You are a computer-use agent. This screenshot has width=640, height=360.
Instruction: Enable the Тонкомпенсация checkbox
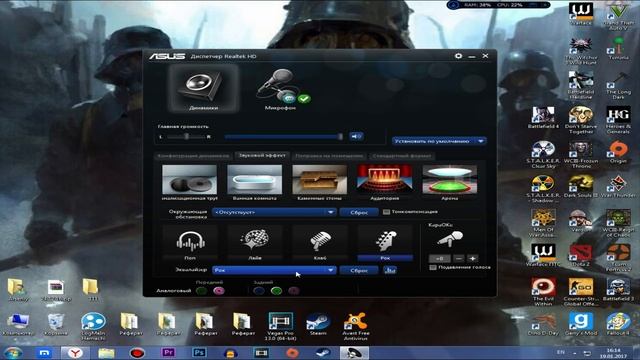(386, 212)
